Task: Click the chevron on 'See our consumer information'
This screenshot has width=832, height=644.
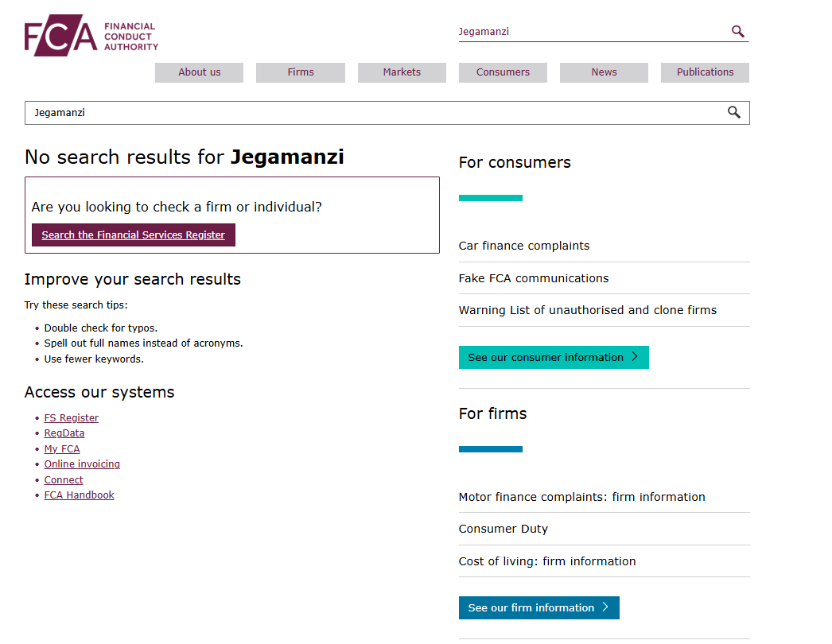Action: (x=635, y=357)
